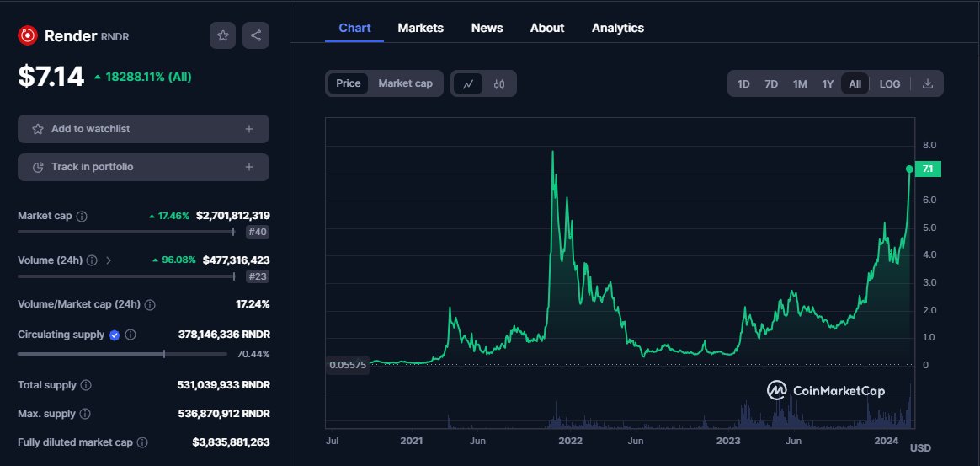Screen dimensions: 980x466
Task: Click 378,146,336 RNDR circulating supply value
Action: pyautogui.click(x=225, y=335)
